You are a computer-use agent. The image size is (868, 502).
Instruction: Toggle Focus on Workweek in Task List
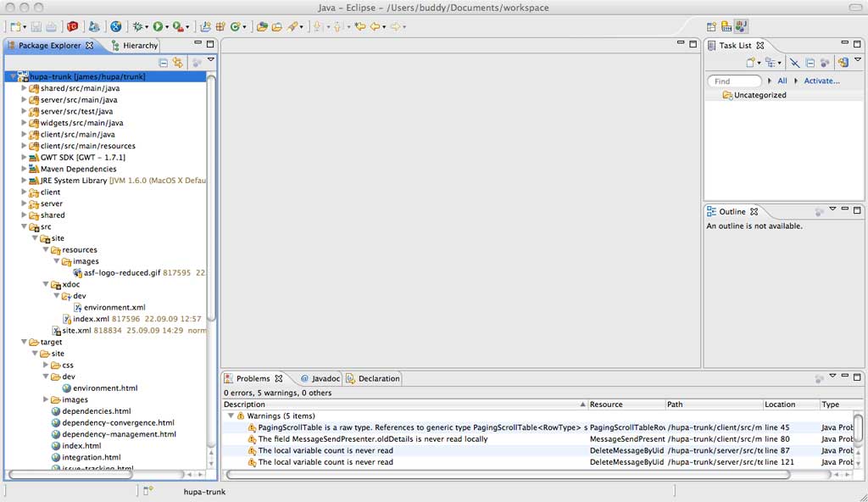(x=825, y=62)
